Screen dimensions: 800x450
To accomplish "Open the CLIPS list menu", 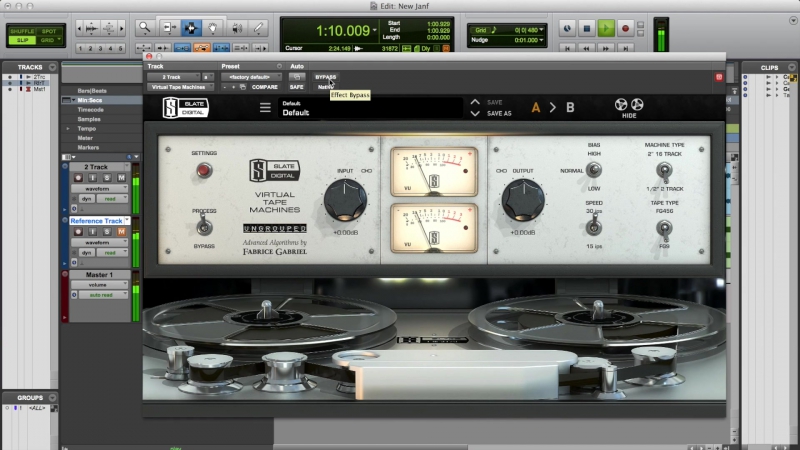I will point(791,67).
